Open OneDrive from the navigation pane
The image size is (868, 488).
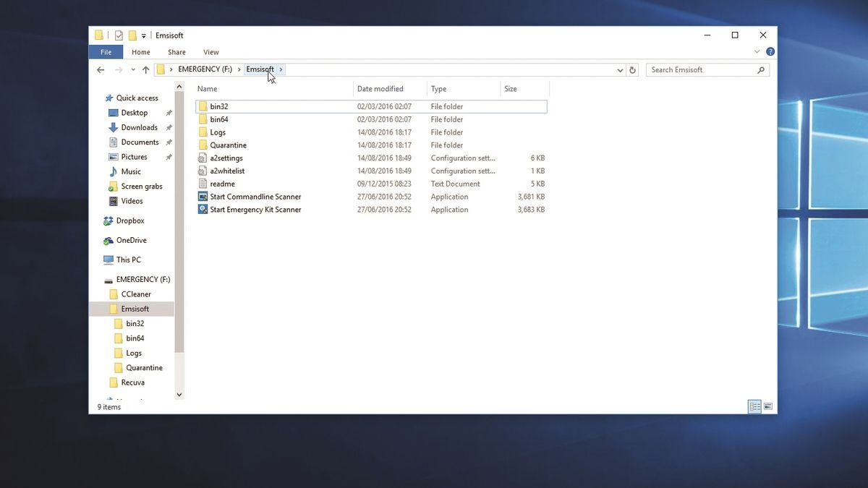pyautogui.click(x=136, y=240)
